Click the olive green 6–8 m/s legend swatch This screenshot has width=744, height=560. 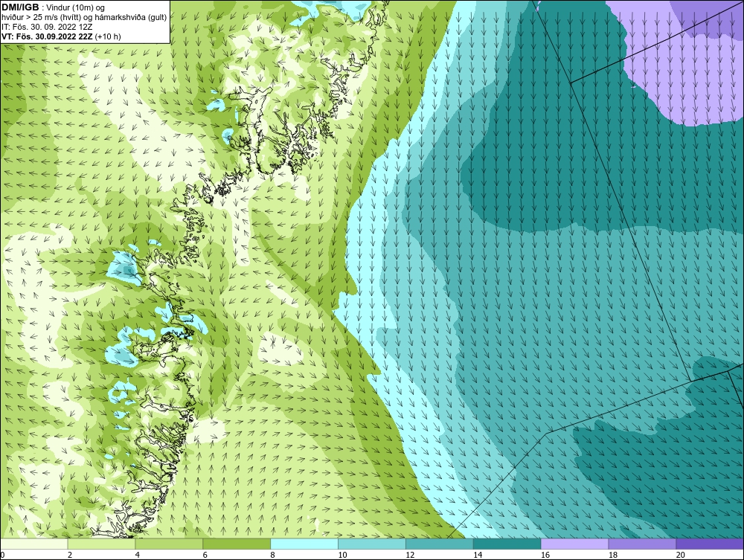[x=237, y=544]
